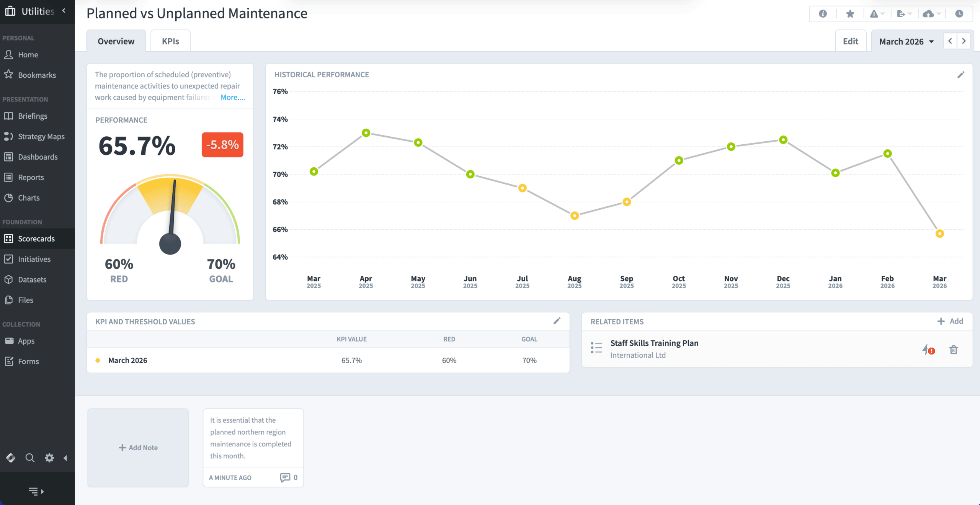Bookmark this scorecard with the star icon

(850, 14)
